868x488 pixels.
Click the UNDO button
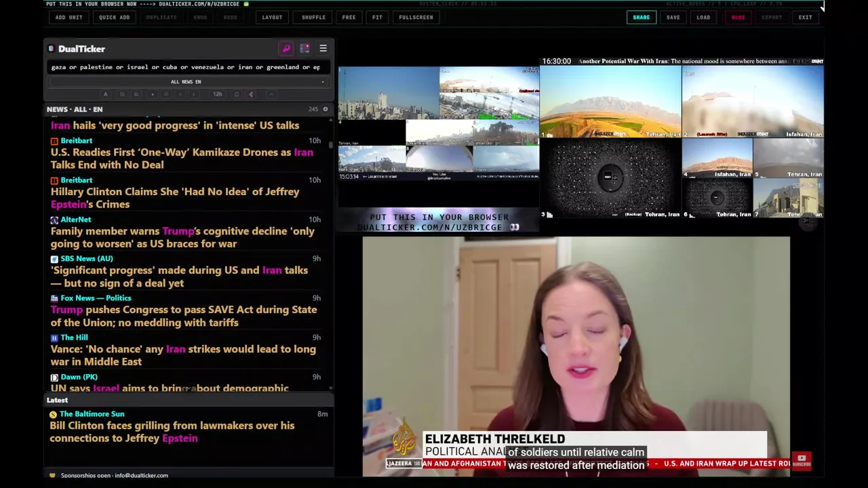[x=200, y=17]
